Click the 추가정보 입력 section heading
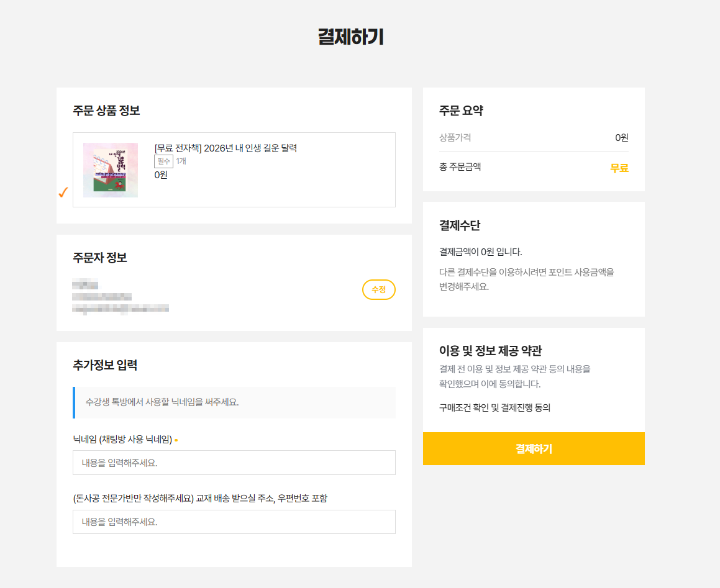This screenshot has height=588, width=720. point(105,365)
